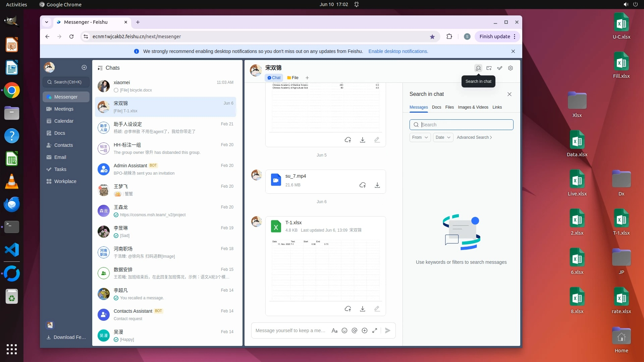Screen dimensions: 644x362
Task: Open chat settings gear icon
Action: coord(511,68)
